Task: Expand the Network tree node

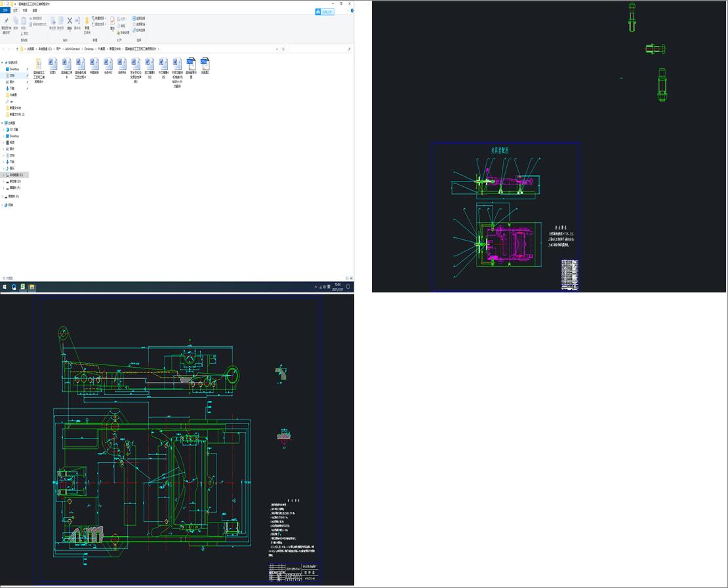Action: [x=2, y=205]
